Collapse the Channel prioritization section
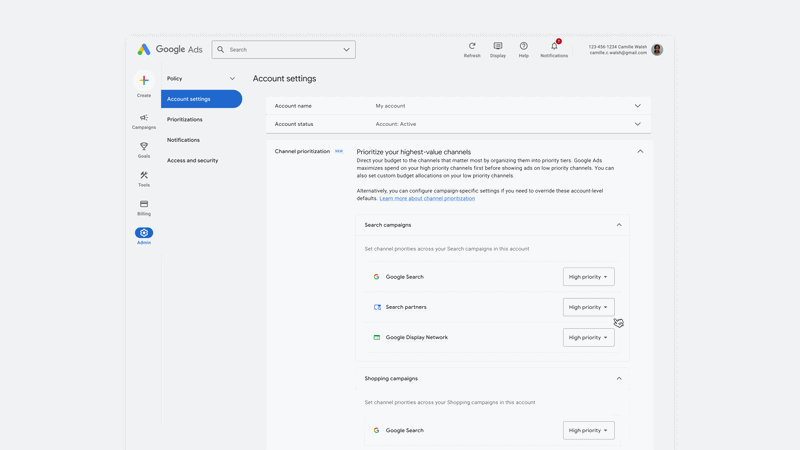The image size is (800, 450). click(x=640, y=152)
